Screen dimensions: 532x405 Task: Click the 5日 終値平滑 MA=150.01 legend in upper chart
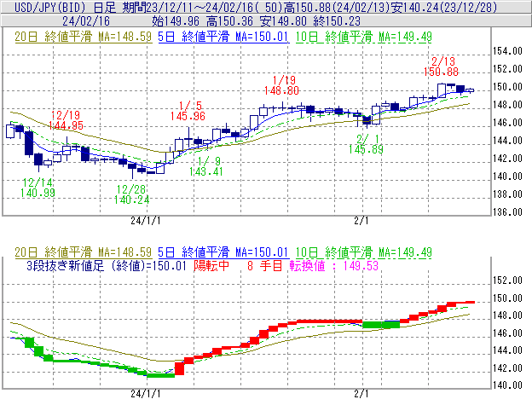pos(223,37)
